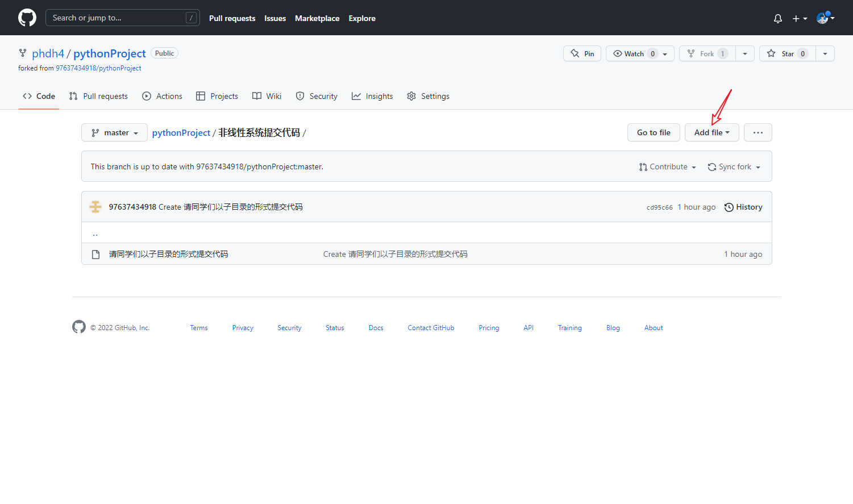Switch to the Actions tab
Viewport: 853px width, 504px height.
(x=162, y=96)
